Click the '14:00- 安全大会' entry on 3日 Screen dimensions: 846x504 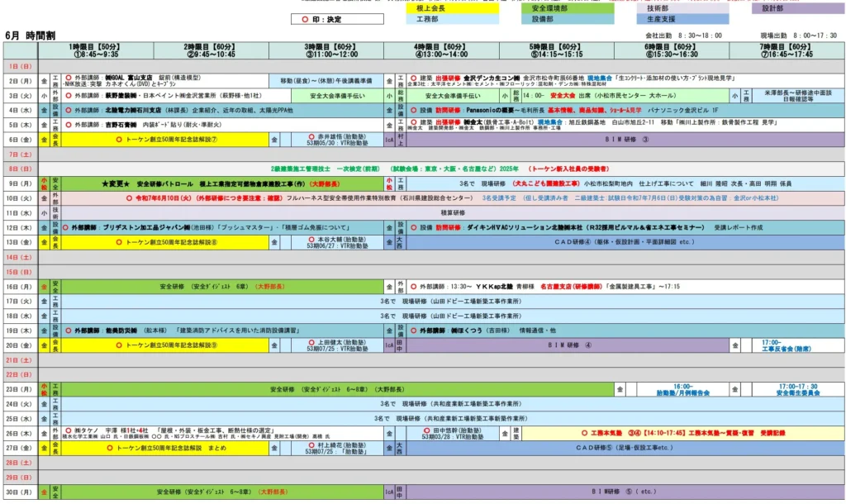point(625,96)
